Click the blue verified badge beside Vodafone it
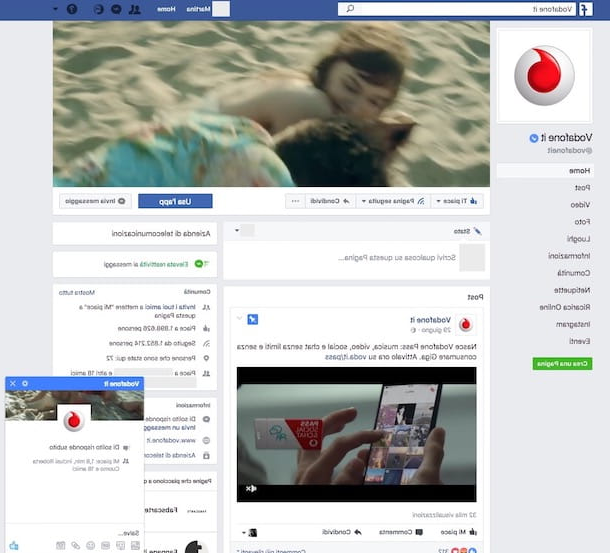Viewport: 610px width, 553px height. click(534, 138)
